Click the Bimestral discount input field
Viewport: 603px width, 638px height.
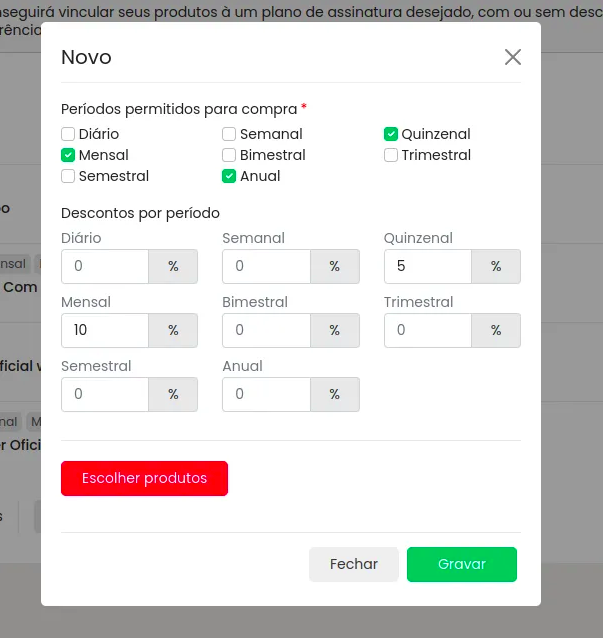(x=267, y=330)
